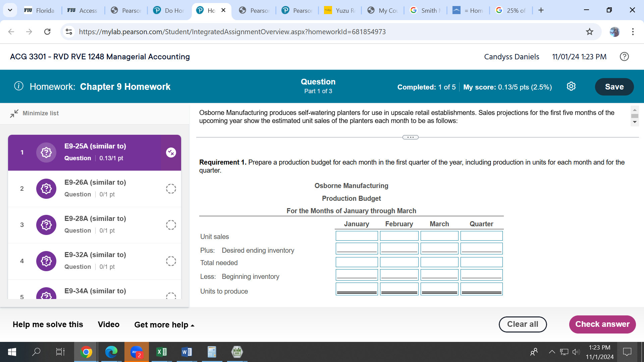This screenshot has width=644, height=362.
Task: Click the Check answer button
Action: 602,324
